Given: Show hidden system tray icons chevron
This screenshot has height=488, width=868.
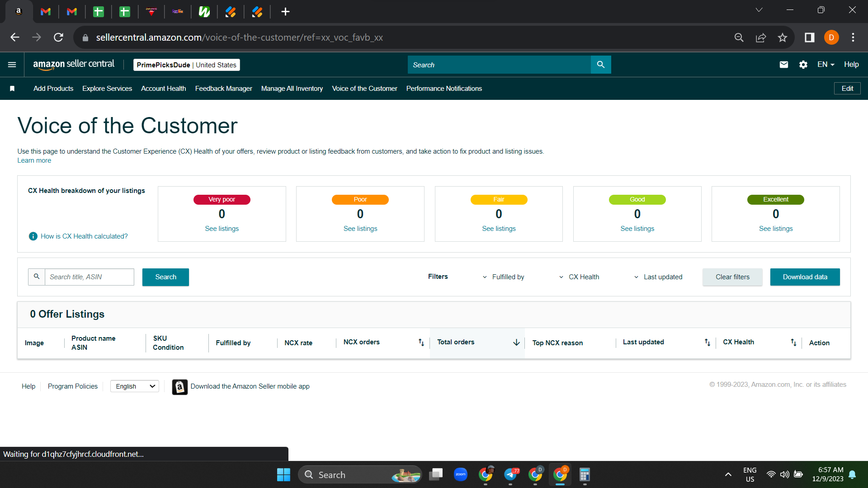Looking at the screenshot, I should (x=728, y=474).
